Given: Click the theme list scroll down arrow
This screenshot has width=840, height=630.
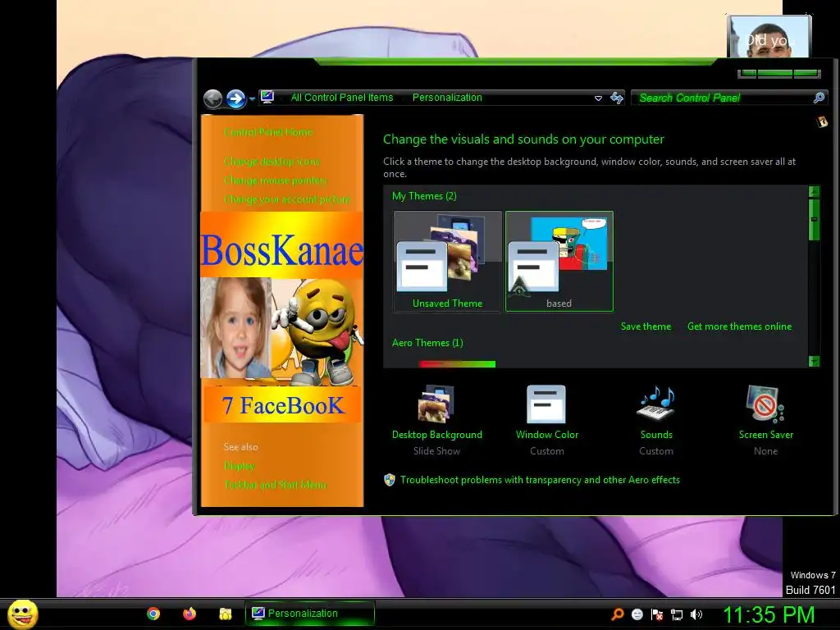Looking at the screenshot, I should coord(814,361).
